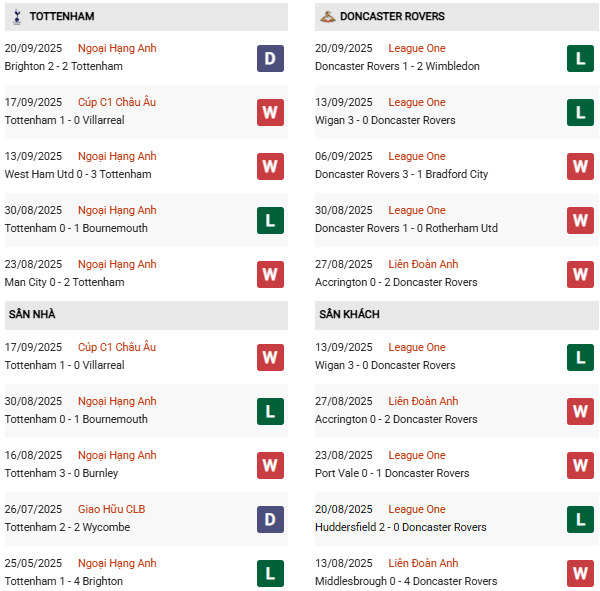
Task: Click L badge for Tottenham 1-4 Brighton
Action: [270, 573]
